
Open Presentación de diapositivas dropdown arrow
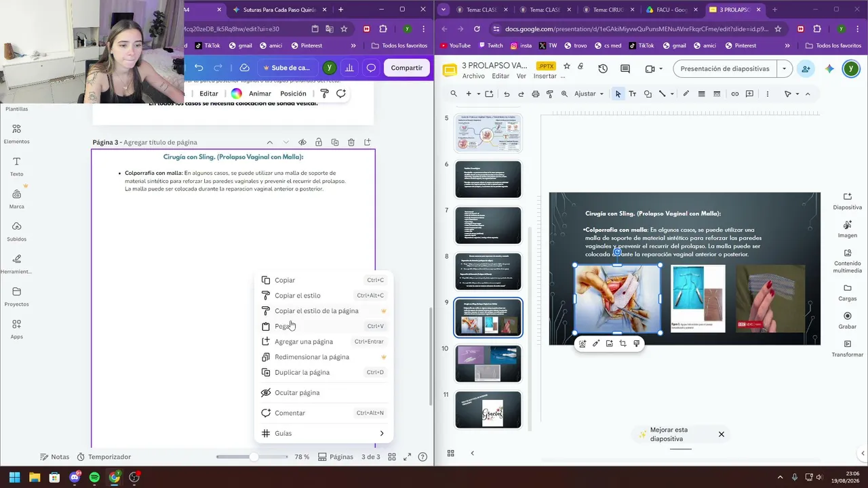click(785, 68)
